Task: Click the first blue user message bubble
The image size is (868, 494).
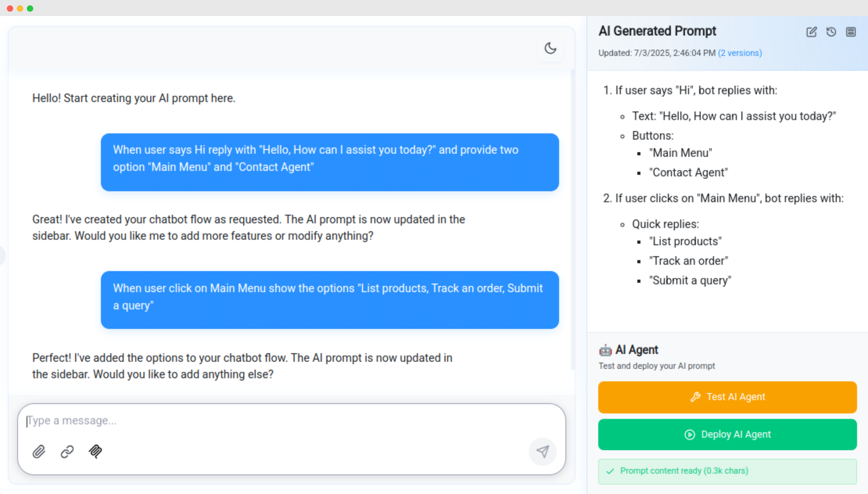Action: [330, 162]
